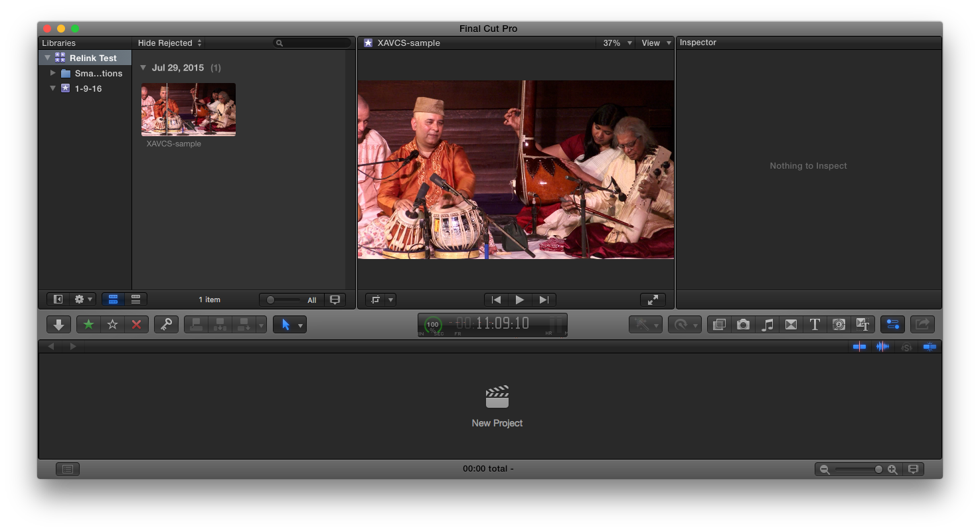Click the Share export arrow button

(x=922, y=325)
